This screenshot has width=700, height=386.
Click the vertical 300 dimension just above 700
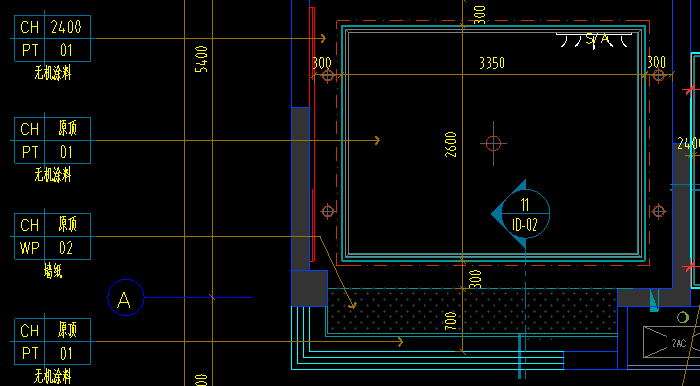click(476, 279)
